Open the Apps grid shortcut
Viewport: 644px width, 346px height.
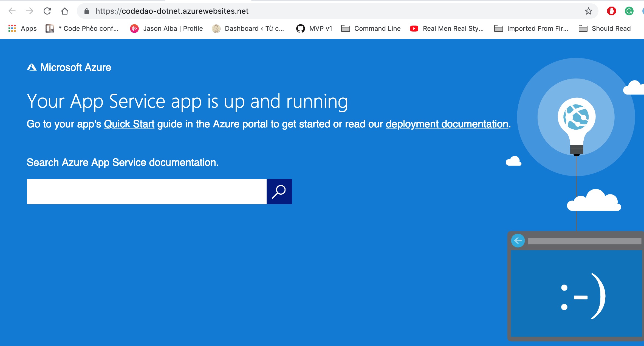[22, 29]
